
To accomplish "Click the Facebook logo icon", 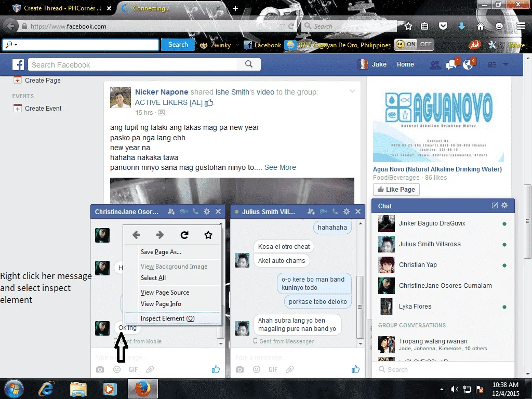I will pos(18,64).
